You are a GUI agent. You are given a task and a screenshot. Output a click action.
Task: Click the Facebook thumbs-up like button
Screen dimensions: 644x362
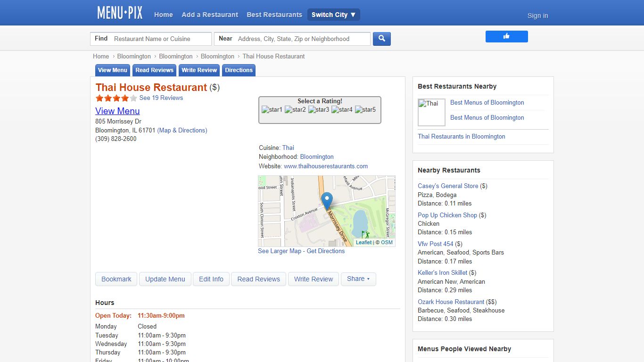point(507,36)
